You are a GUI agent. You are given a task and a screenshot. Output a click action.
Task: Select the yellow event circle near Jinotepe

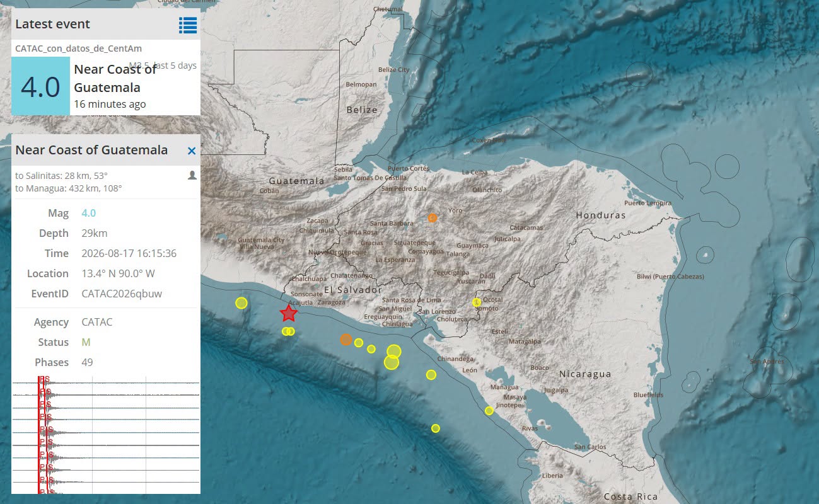click(x=489, y=411)
